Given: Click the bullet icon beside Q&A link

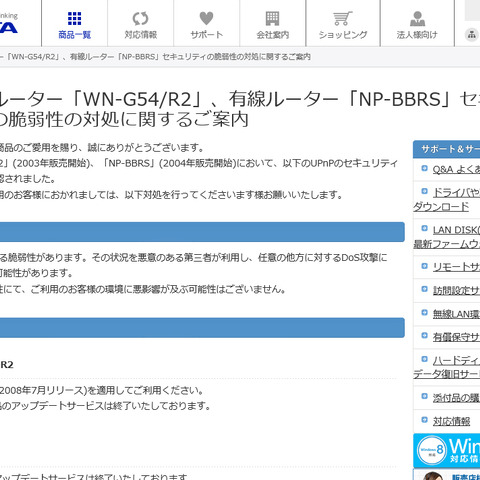Looking at the screenshot, I should 424,168.
